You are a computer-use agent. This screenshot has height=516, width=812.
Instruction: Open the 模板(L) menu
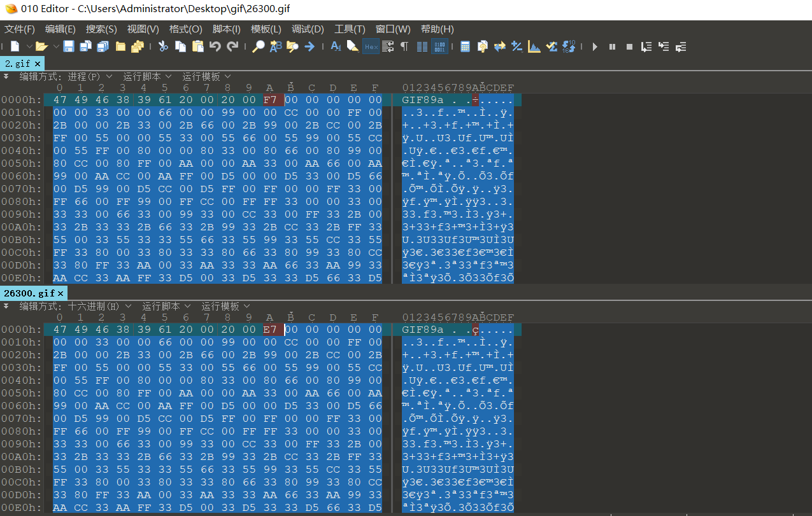(x=266, y=29)
